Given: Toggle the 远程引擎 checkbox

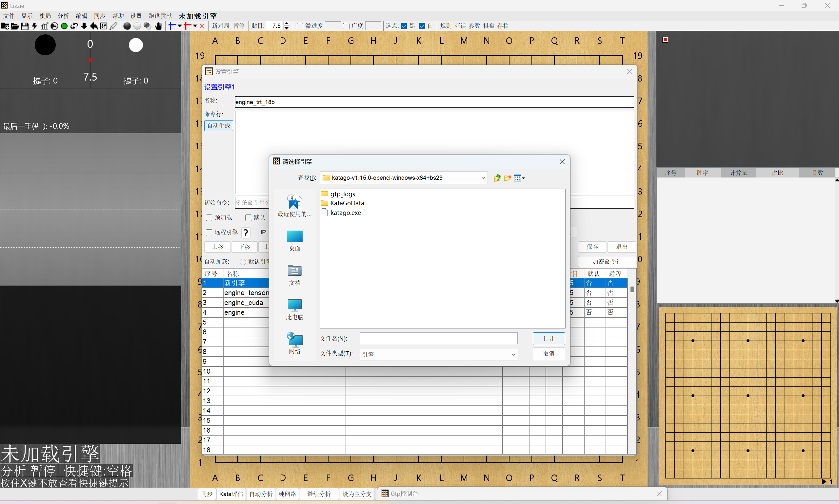Looking at the screenshot, I should [210, 232].
